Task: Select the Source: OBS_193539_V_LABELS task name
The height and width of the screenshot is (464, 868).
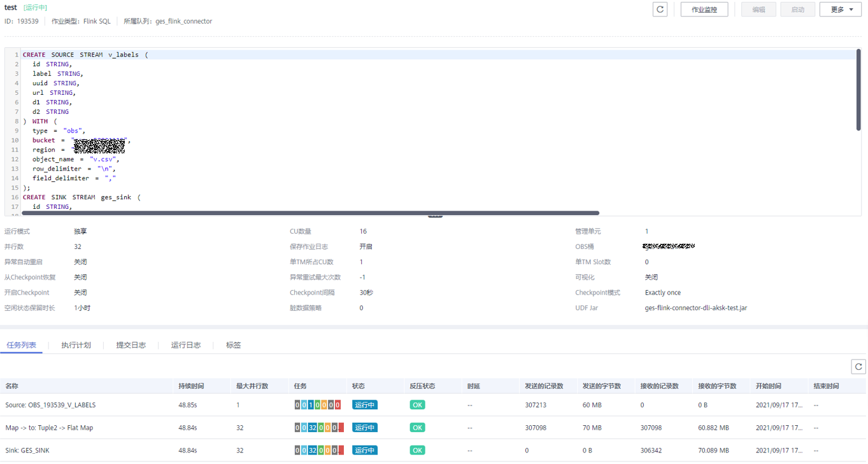Action: coord(50,405)
